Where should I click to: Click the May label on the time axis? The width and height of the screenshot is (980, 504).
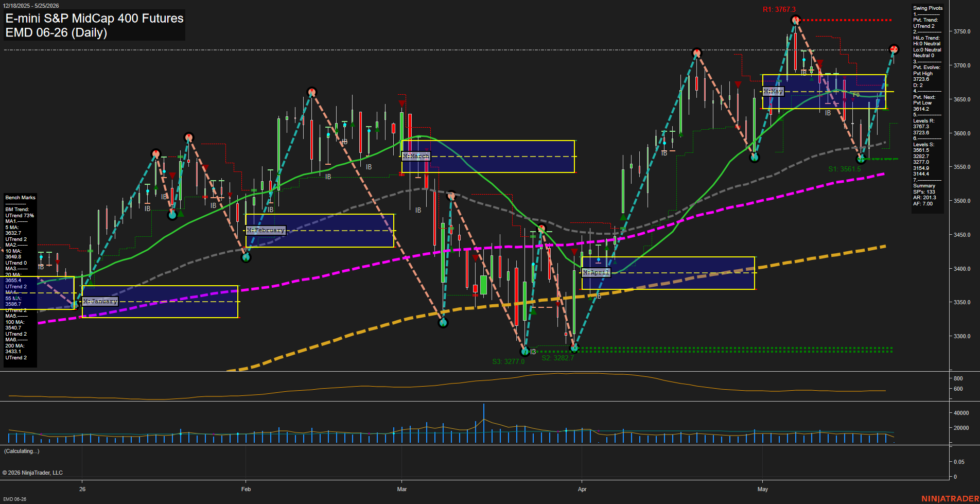pos(763,489)
